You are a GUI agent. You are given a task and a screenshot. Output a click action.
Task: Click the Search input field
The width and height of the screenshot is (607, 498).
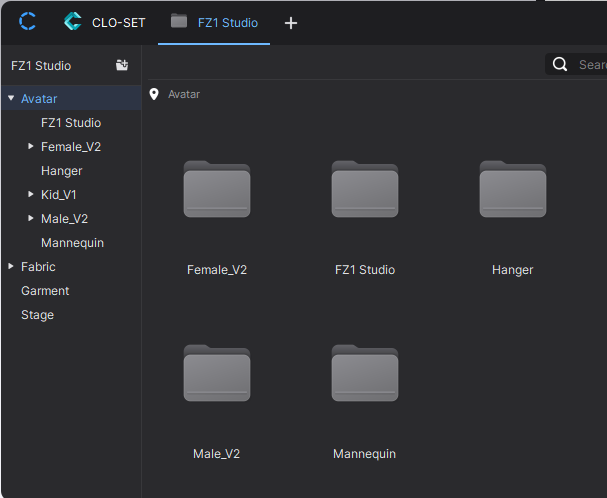point(592,65)
